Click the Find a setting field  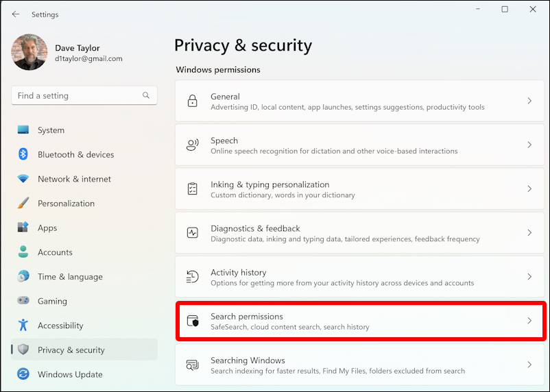[x=77, y=96]
